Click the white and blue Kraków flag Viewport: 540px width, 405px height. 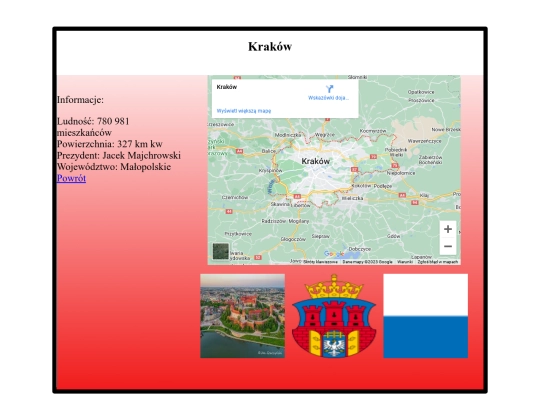coord(426,316)
